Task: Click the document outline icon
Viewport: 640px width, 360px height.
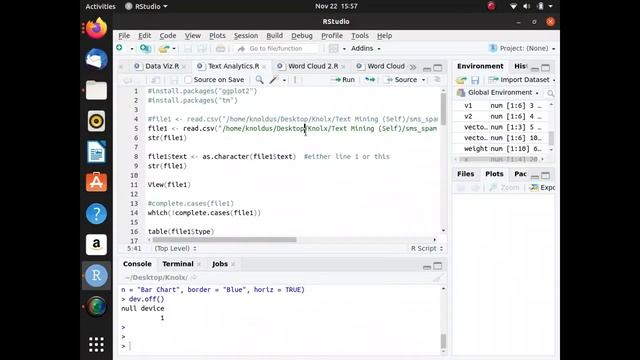Action: click(x=437, y=80)
